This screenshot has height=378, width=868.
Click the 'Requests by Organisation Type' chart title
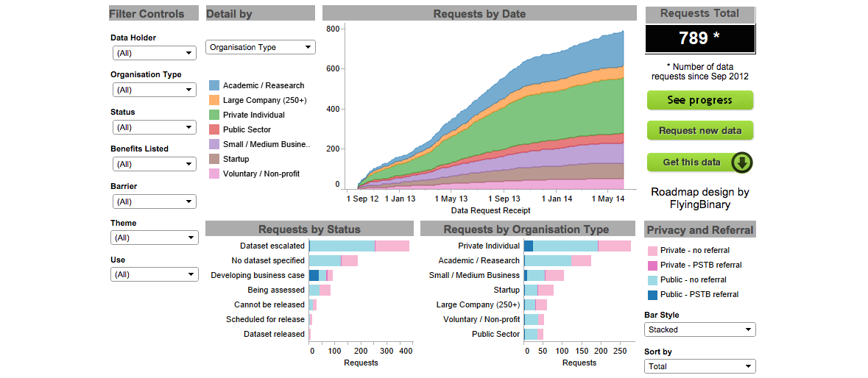[526, 229]
